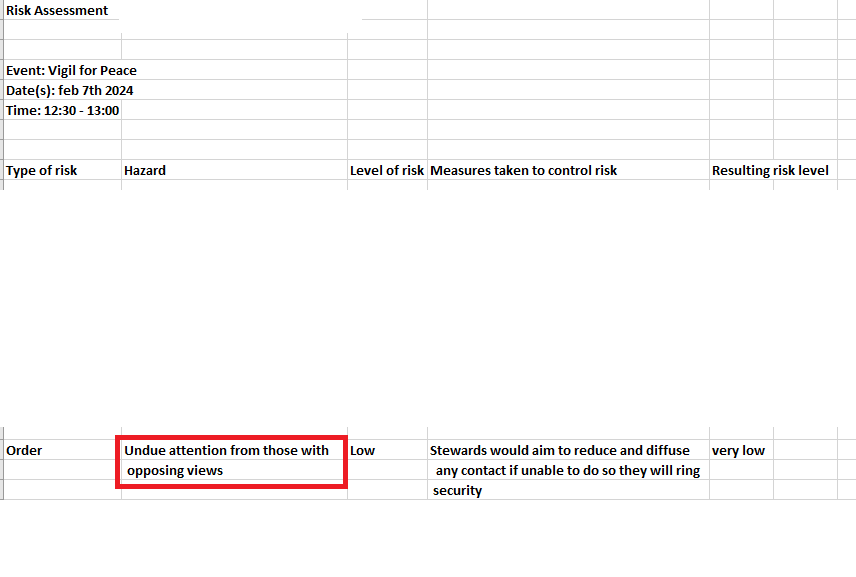
Task: Click the 'opposing views' hazard cell
Action: click(x=234, y=470)
